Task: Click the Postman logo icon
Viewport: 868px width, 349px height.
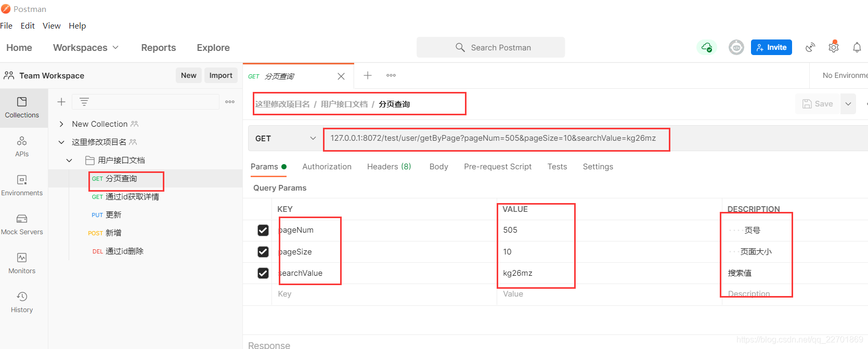Action: (6, 9)
